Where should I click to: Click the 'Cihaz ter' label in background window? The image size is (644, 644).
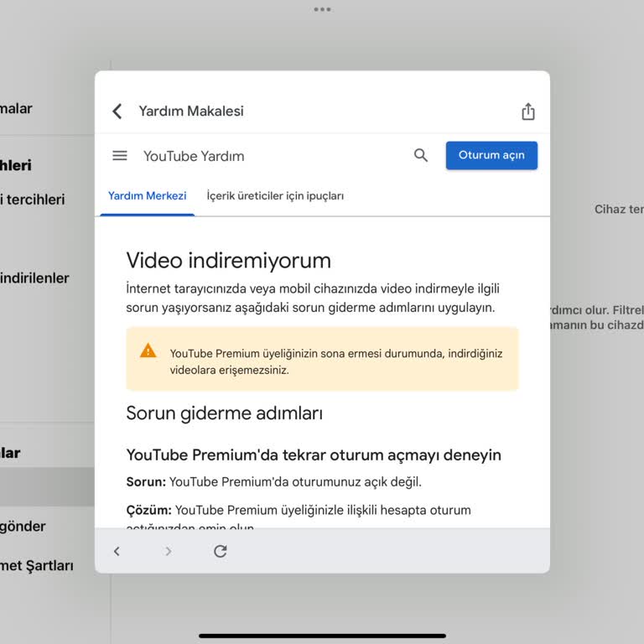(619, 209)
